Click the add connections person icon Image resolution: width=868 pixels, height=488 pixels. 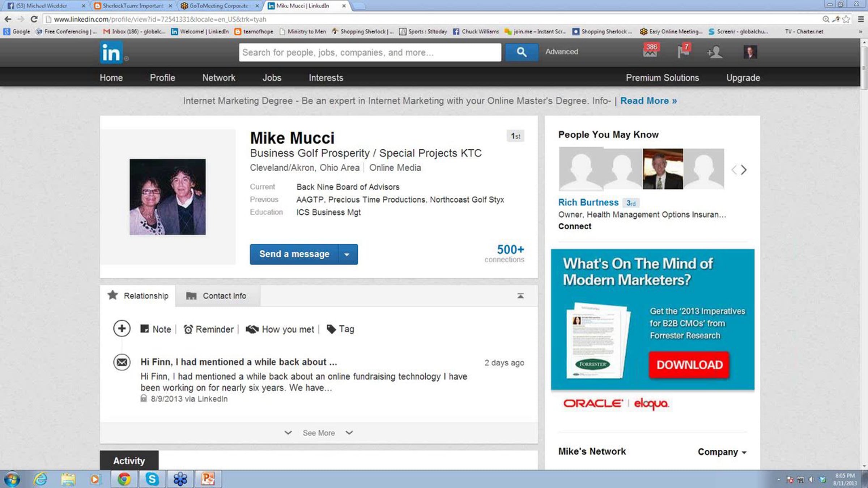coord(715,52)
